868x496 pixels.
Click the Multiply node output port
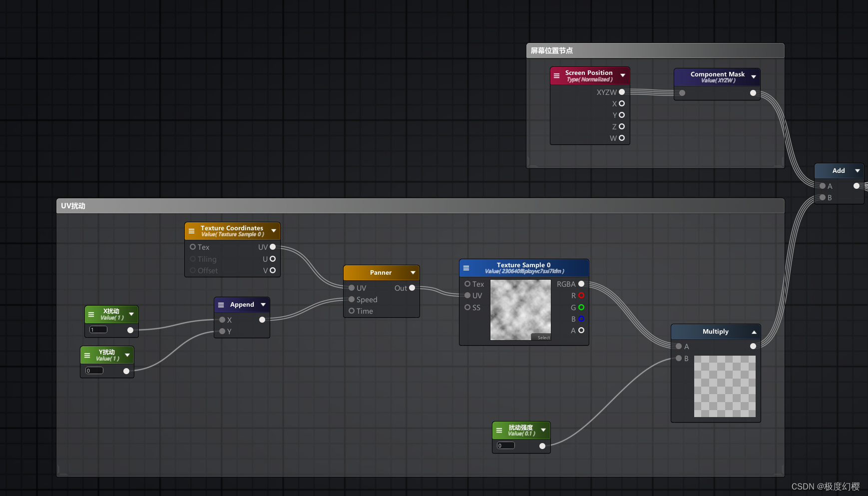pyautogui.click(x=753, y=346)
